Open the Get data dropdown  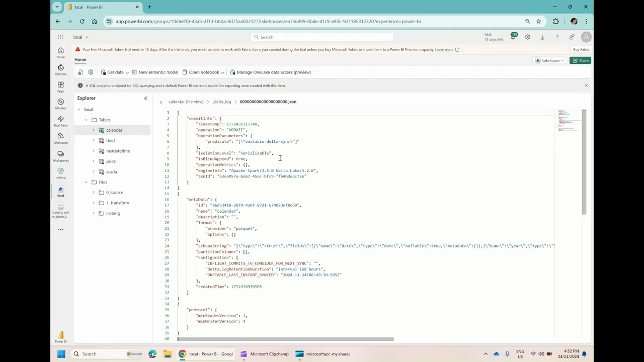(115, 72)
